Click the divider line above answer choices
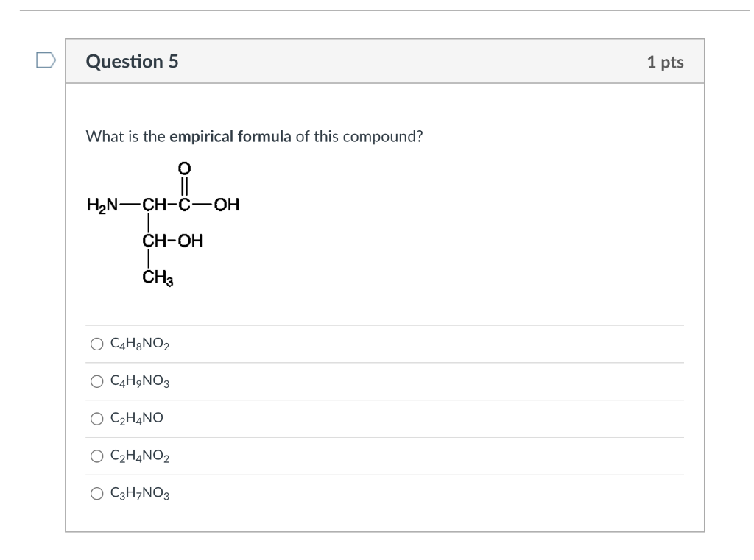The image size is (754, 560). pos(387,321)
